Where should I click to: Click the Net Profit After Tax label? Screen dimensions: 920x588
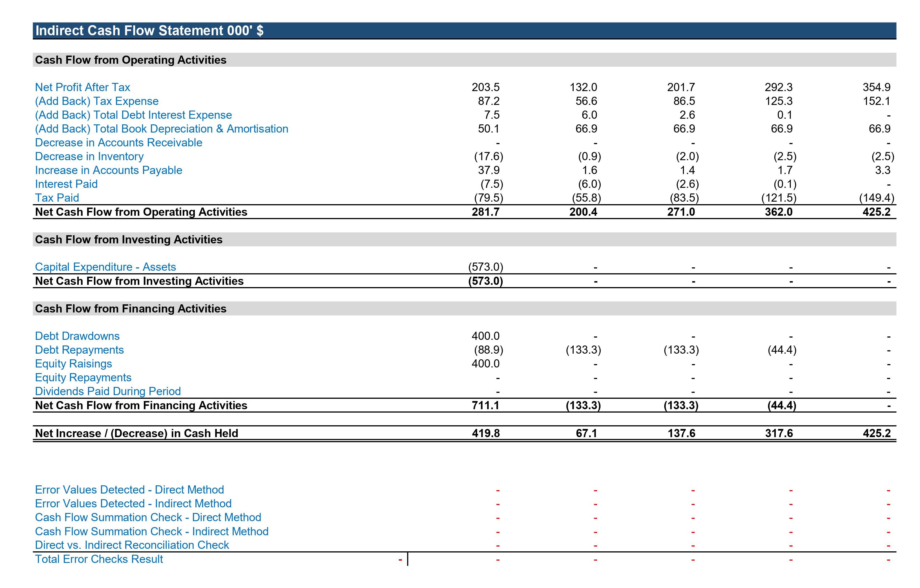(x=83, y=87)
